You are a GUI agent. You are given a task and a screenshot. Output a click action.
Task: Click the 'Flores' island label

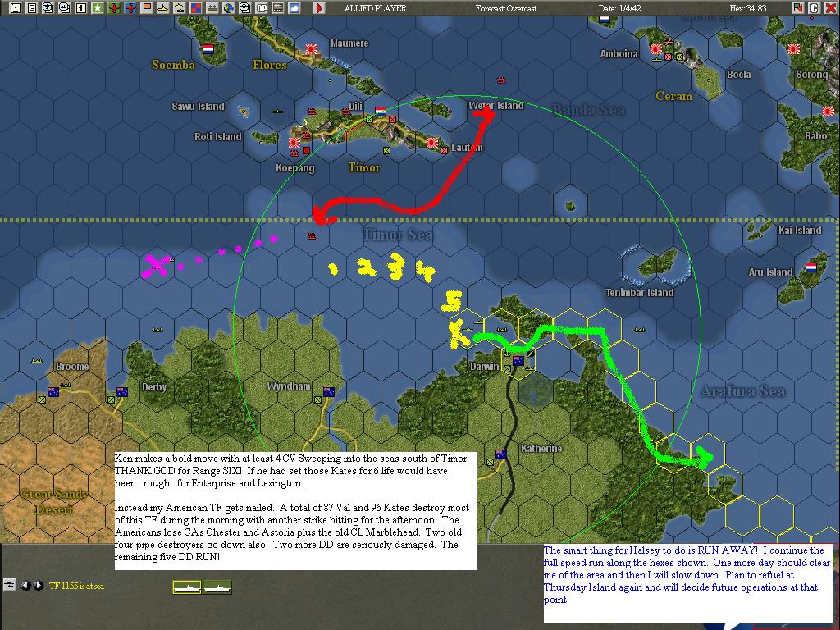click(x=269, y=65)
